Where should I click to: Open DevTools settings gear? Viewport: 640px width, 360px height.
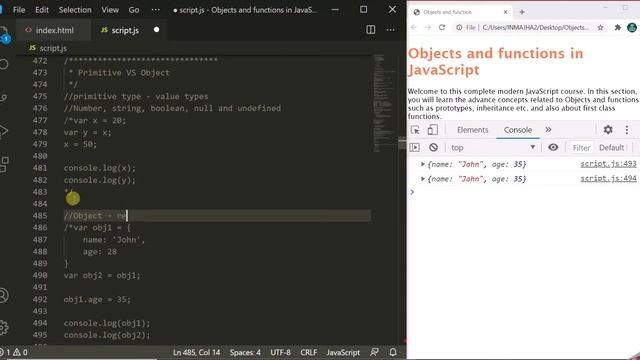coord(608,130)
